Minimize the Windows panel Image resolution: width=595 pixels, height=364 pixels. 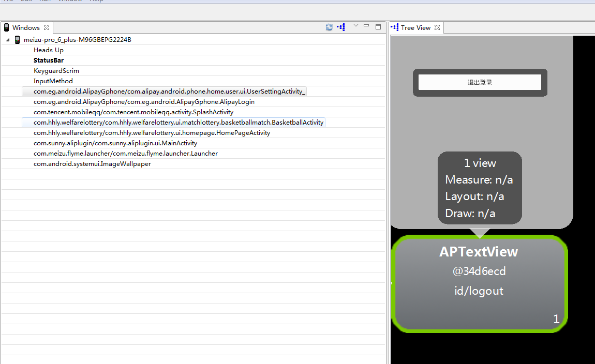(x=366, y=25)
